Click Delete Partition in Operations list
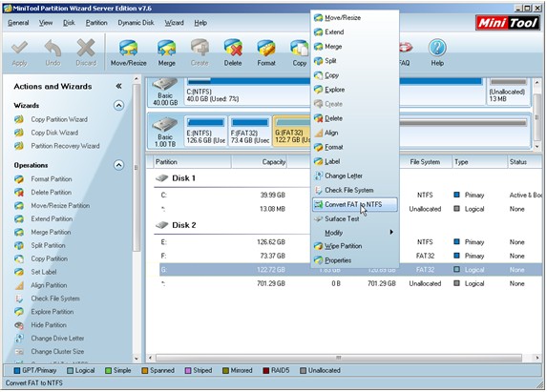This screenshot has width=547, height=392. click(x=51, y=192)
